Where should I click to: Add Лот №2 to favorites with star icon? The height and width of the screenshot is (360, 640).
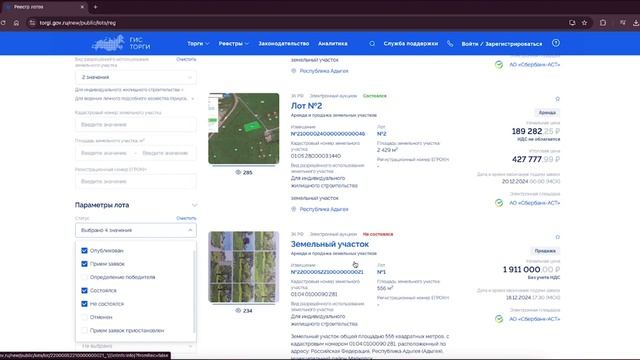tap(557, 99)
